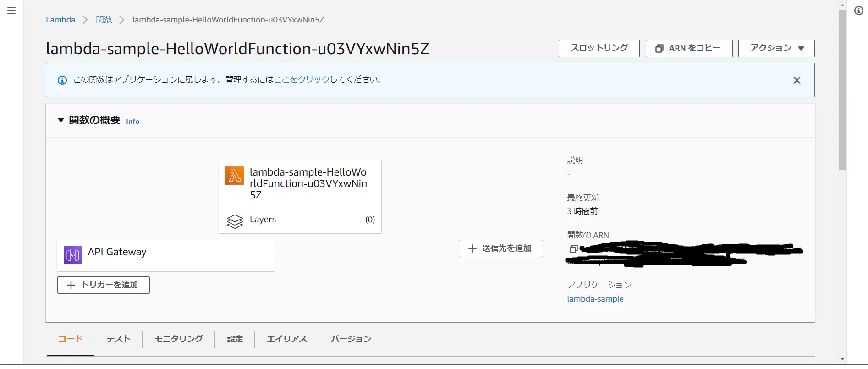Click the 3 時間前 last updated value
868x369 pixels.
tap(582, 211)
